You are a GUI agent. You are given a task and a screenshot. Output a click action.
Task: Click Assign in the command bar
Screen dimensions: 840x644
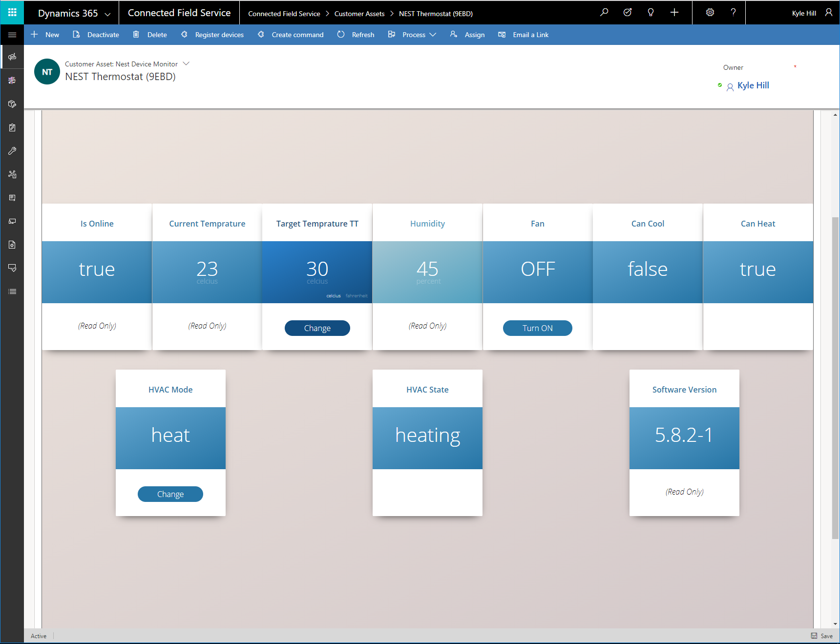467,35
